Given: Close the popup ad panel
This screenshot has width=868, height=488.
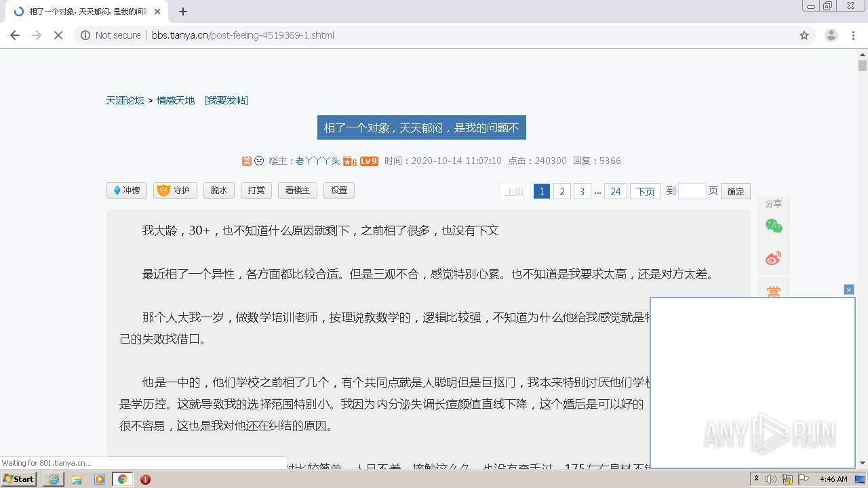Looking at the screenshot, I should tap(849, 289).
